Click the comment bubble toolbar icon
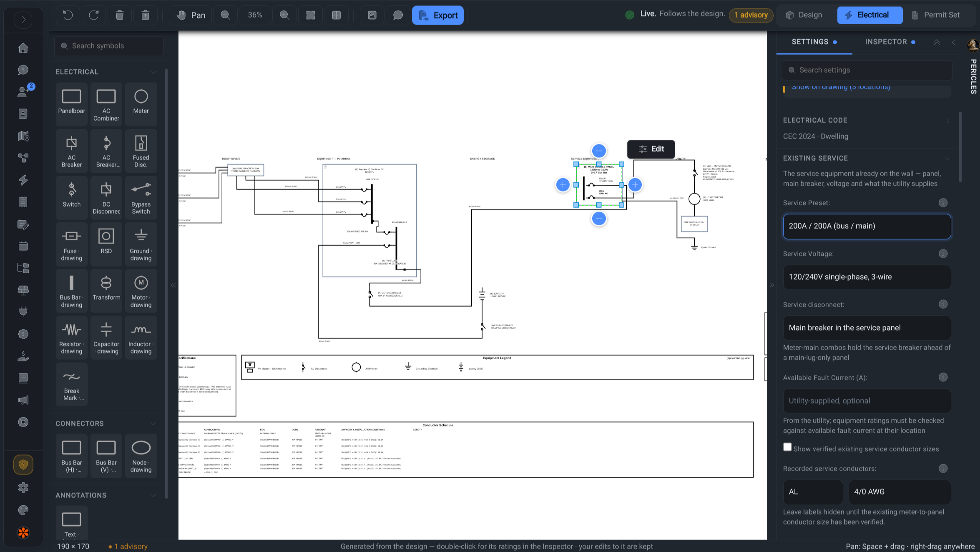Viewport: 980px width, 552px height. pyautogui.click(x=398, y=15)
